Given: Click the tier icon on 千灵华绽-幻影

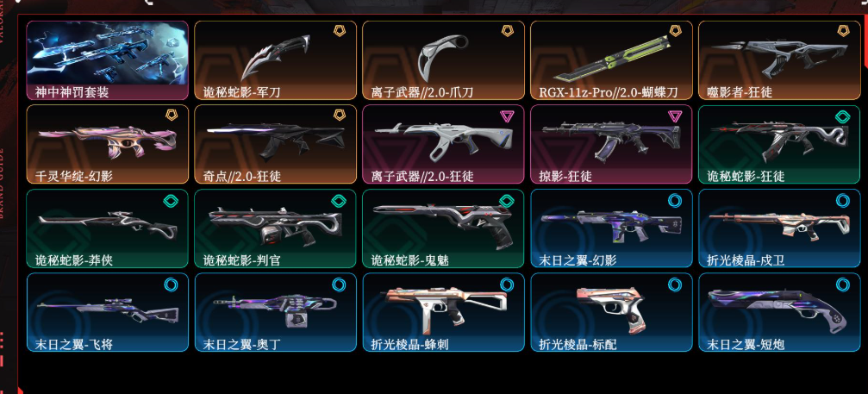Looking at the screenshot, I should tap(172, 116).
